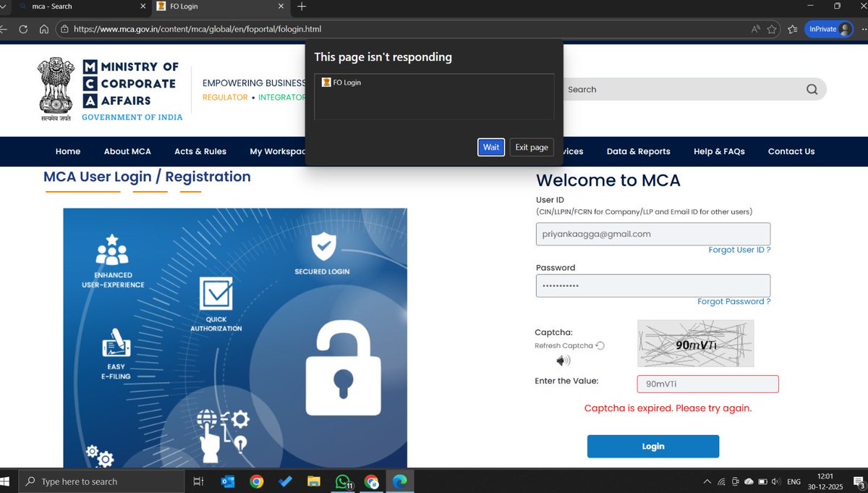Click the address bar URL
The image size is (868, 493).
197,30
